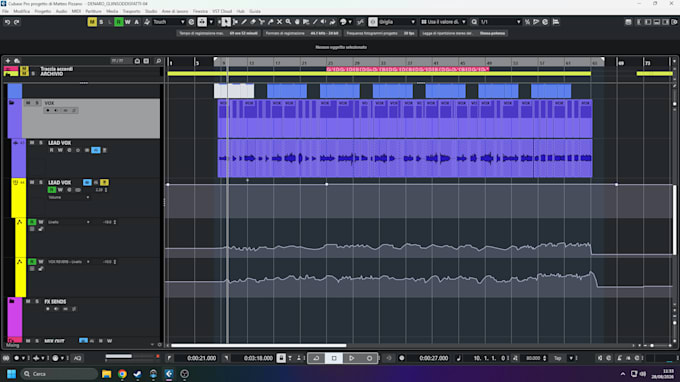
Task: Open the Progetto menu
Action: pos(42,11)
